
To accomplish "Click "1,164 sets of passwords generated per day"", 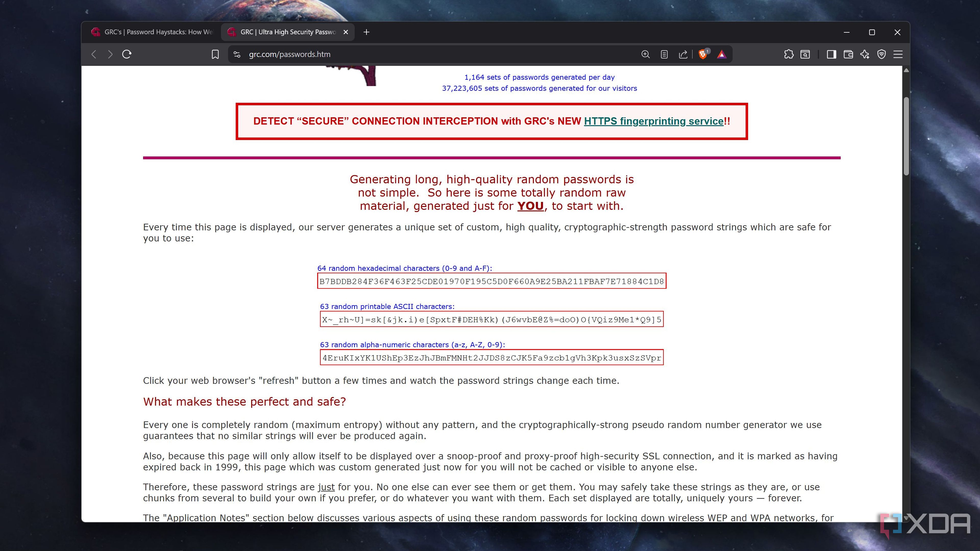I will 540,77.
